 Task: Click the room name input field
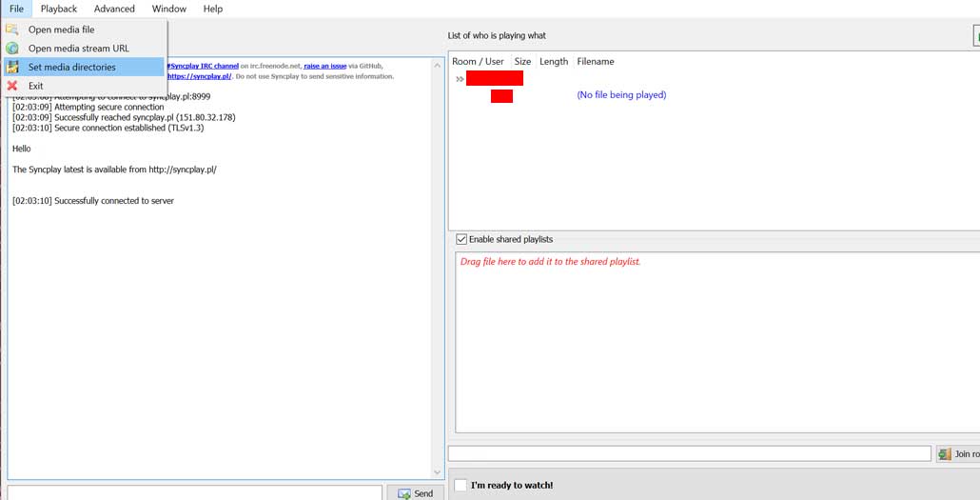pos(689,454)
